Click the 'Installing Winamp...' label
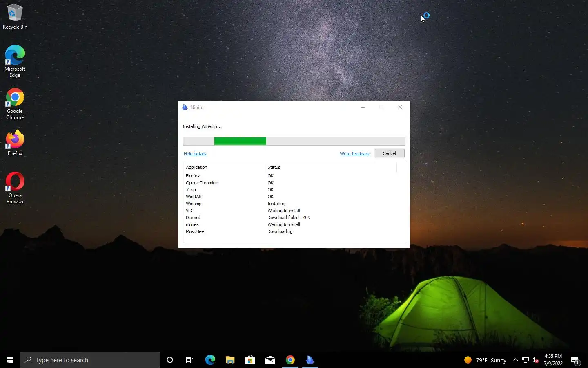Viewport: 588px width, 368px height. [202, 126]
